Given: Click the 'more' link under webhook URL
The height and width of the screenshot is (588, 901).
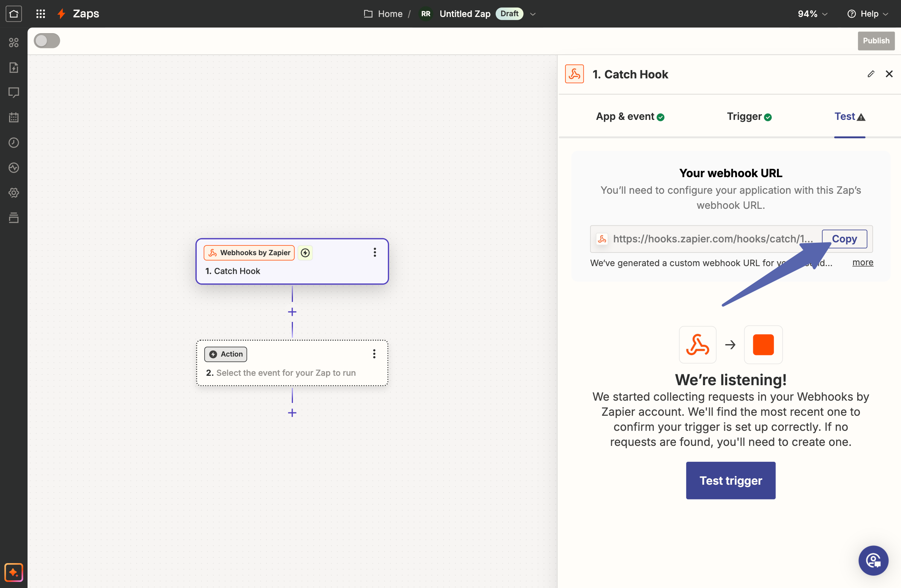Looking at the screenshot, I should click(863, 262).
